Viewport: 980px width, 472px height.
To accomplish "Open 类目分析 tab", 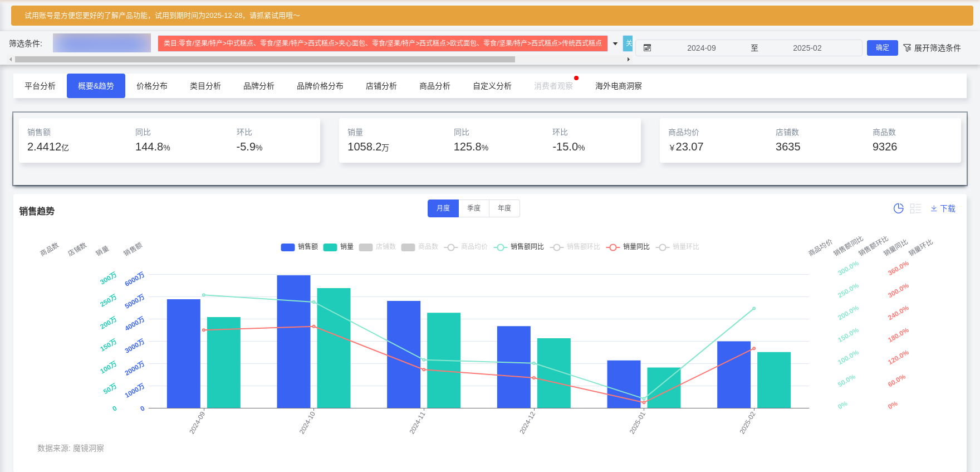I will tap(205, 86).
